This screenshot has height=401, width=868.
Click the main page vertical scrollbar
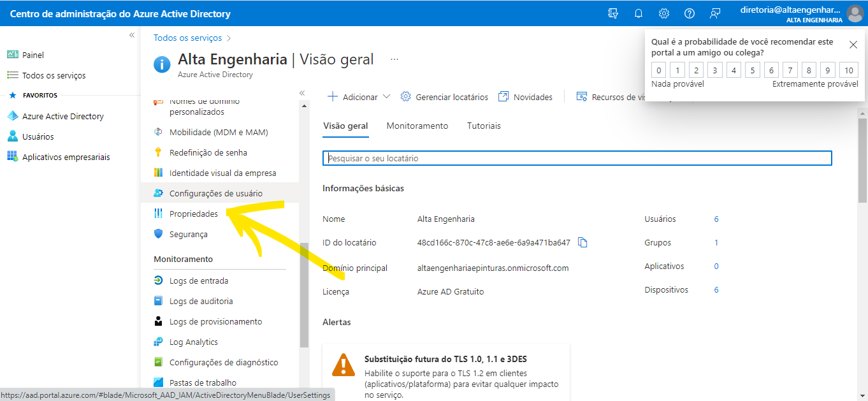[862, 159]
